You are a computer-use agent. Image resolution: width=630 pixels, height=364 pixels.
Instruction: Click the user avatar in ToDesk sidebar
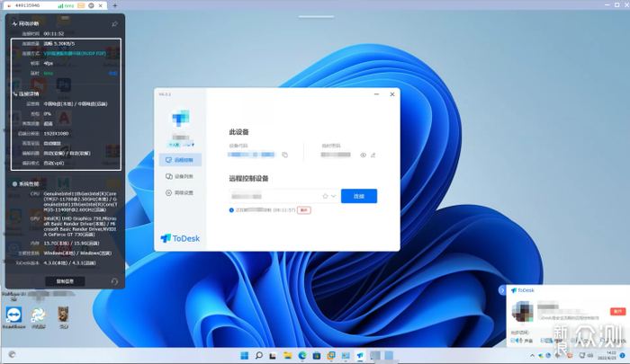[x=180, y=118]
